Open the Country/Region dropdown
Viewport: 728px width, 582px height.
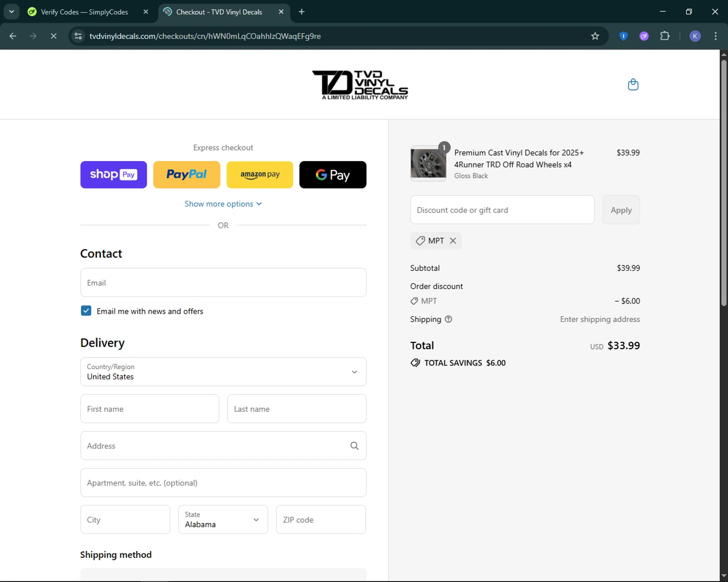[x=223, y=372]
